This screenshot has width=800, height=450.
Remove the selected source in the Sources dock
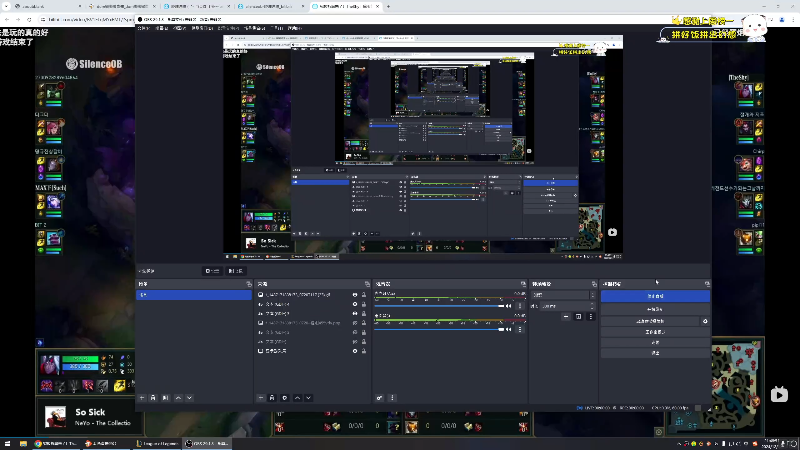pos(272,398)
